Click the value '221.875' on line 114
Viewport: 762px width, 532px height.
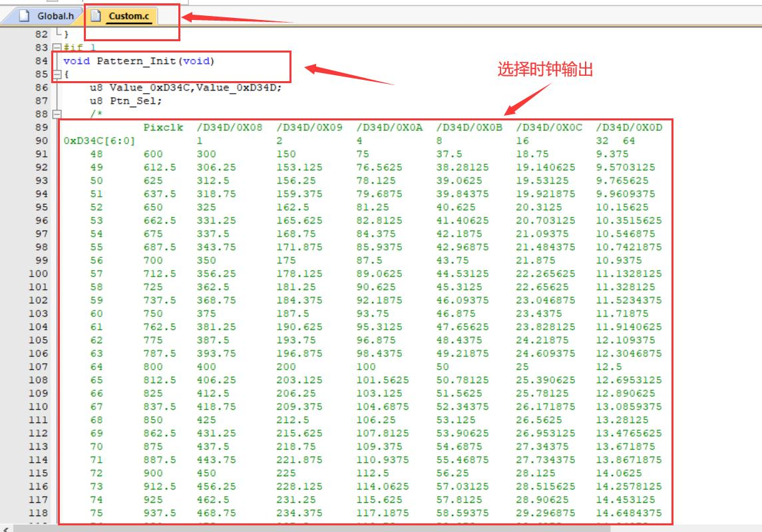[299, 460]
